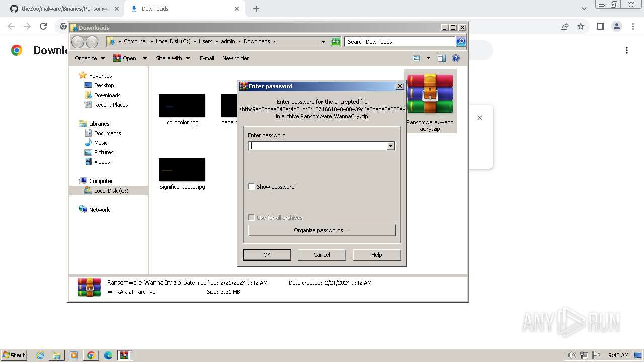The width and height of the screenshot is (644, 362).
Task: Open Libraries in the navigation pane
Action: 99,124
